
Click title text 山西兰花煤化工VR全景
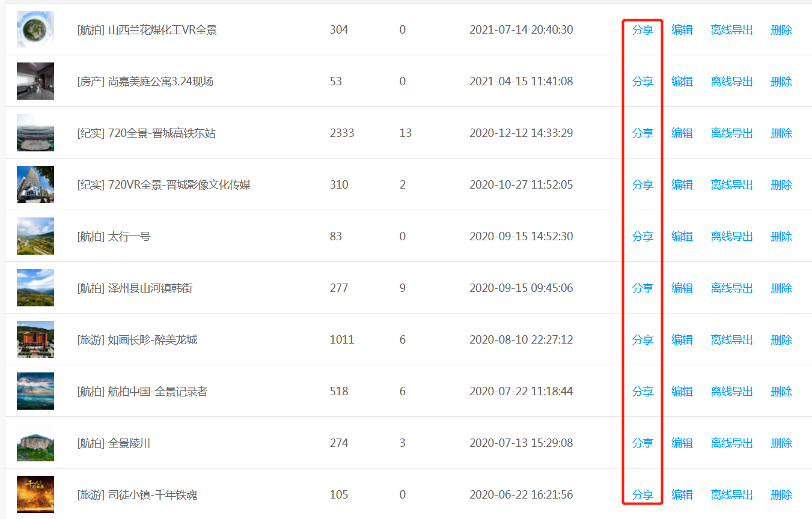click(162, 30)
